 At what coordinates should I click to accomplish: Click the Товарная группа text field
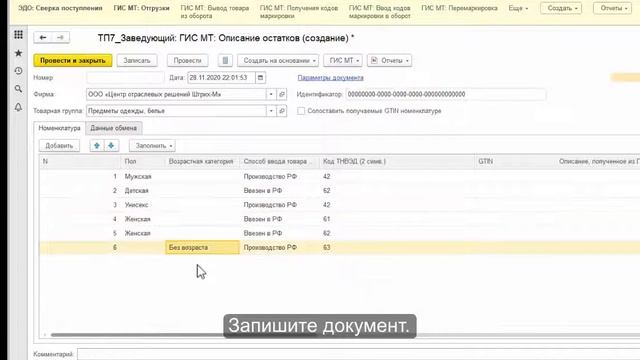pos(176,111)
